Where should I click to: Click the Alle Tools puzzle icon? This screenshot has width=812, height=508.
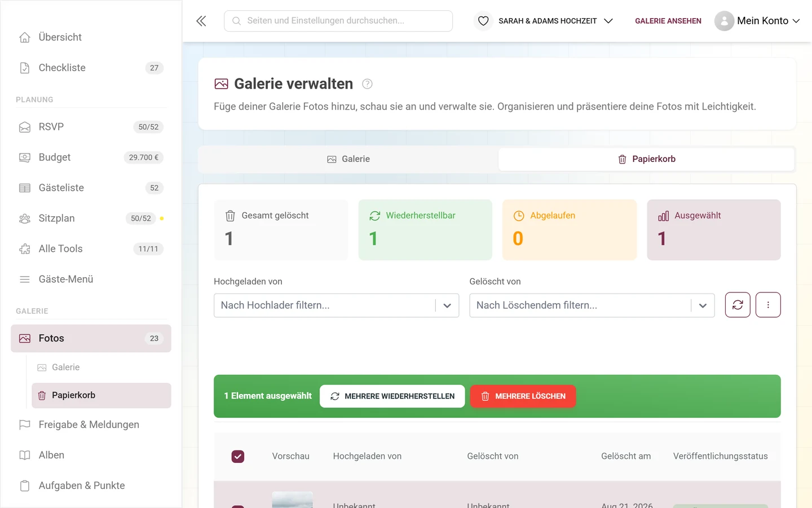click(25, 249)
